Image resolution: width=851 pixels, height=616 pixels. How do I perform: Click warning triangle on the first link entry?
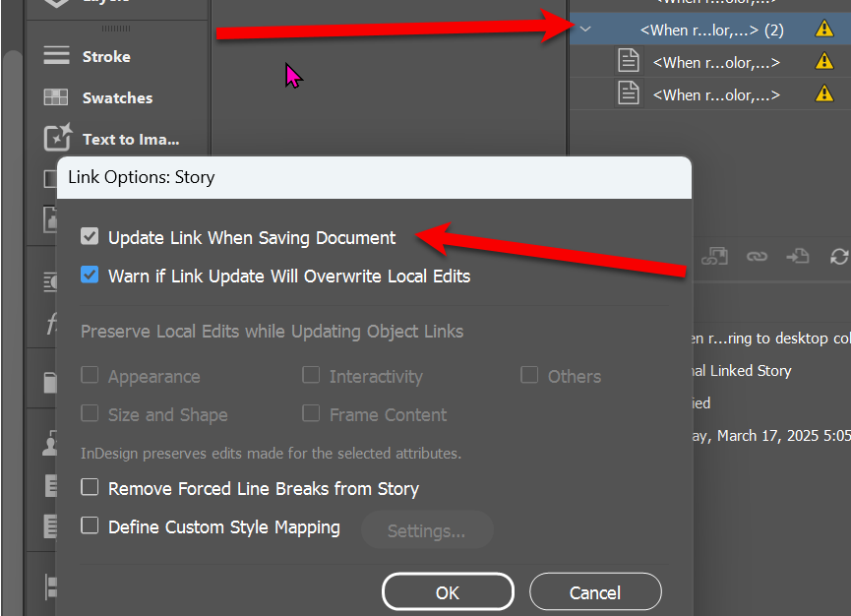click(x=823, y=29)
